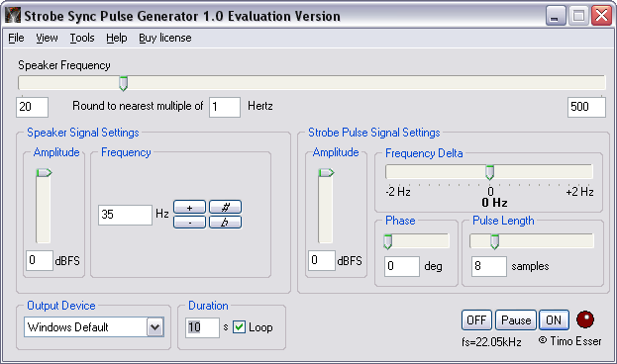617x364 pixels.
Task: Open the Tools menu
Action: tap(82, 38)
